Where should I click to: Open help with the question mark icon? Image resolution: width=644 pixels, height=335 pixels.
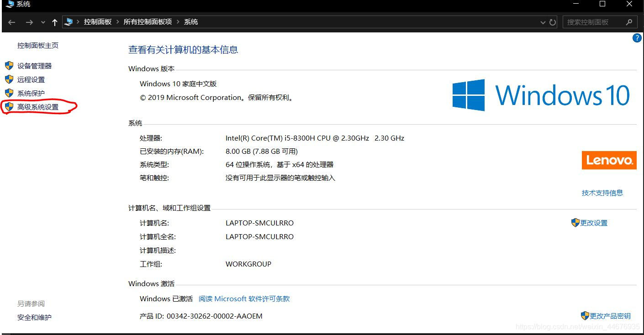pos(637,38)
